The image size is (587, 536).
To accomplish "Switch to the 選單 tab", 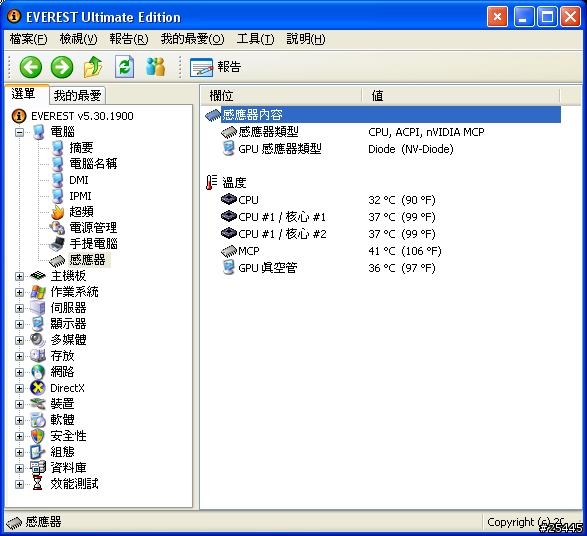I will pyautogui.click(x=26, y=94).
